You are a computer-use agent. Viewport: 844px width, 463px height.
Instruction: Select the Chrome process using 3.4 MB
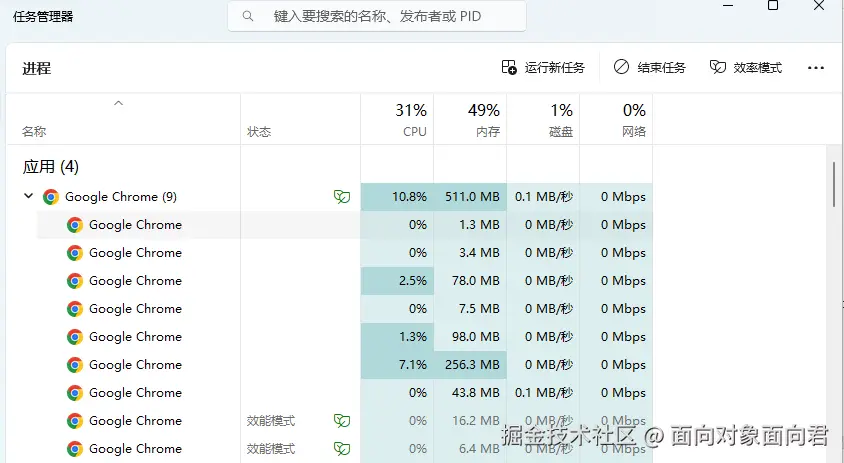point(344,252)
